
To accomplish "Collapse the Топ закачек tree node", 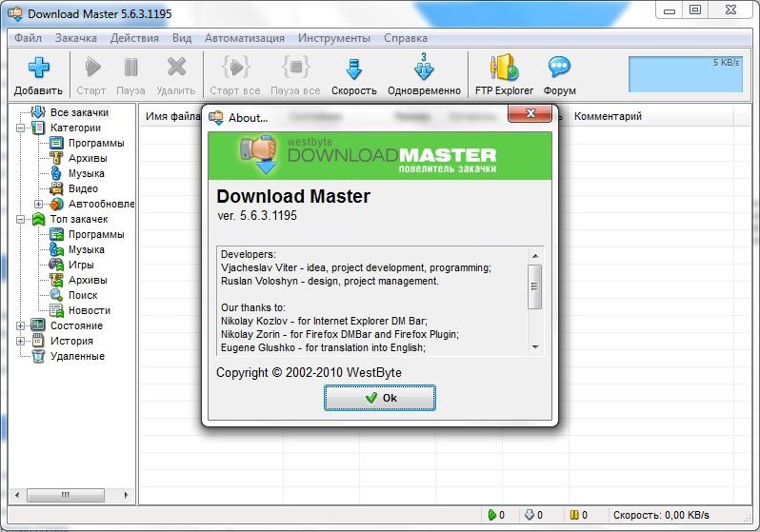I will point(20,220).
